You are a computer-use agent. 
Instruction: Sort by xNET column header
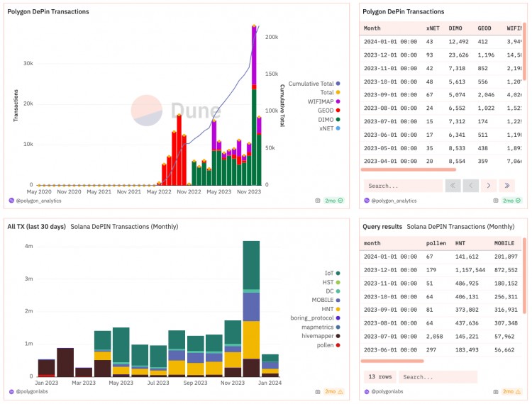(x=433, y=28)
